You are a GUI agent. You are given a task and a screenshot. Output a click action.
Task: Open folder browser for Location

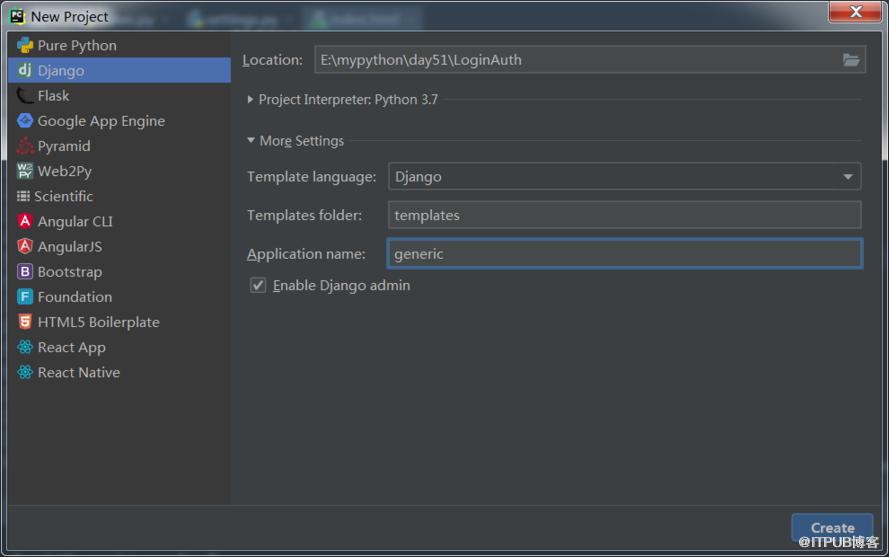tap(851, 60)
